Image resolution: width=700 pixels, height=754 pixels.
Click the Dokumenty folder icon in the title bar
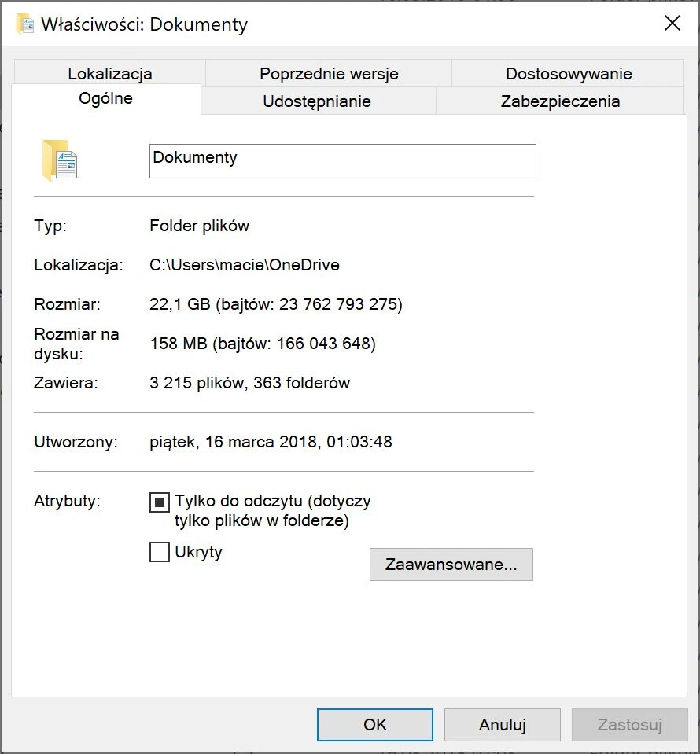pyautogui.click(x=25, y=24)
